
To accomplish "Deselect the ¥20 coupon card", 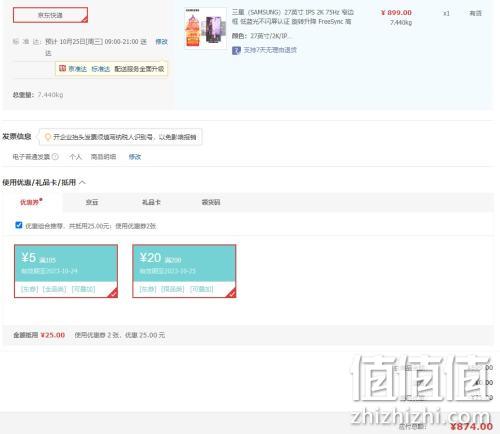I will coord(184,271).
